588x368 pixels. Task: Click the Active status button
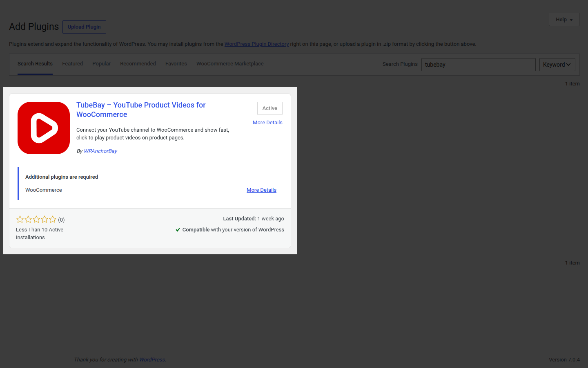point(269,108)
